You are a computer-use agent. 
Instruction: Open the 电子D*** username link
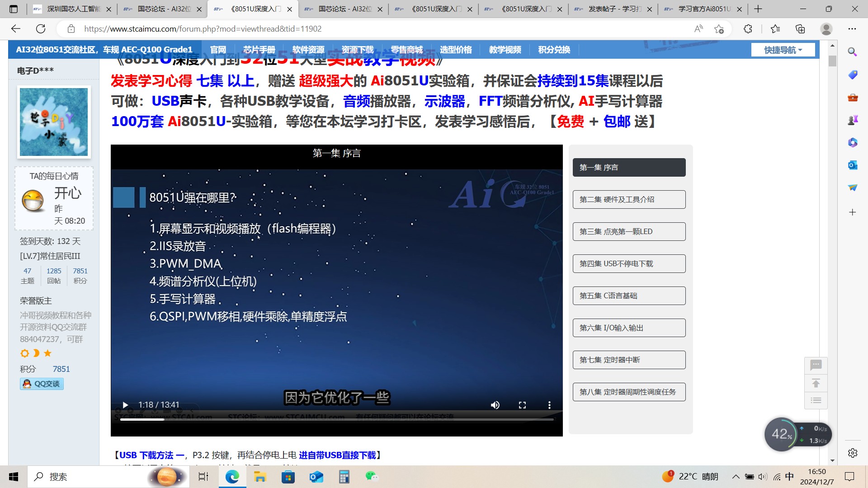35,70
